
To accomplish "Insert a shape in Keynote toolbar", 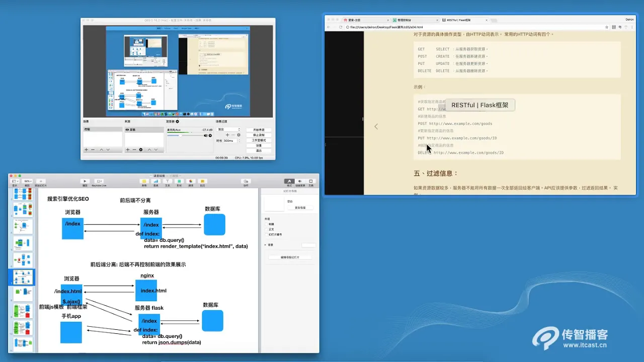I will 179,181.
